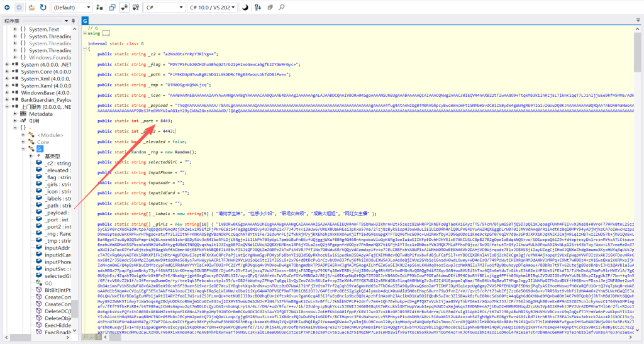
Task: Click the collapse all nodes icon
Action: (270, 8)
